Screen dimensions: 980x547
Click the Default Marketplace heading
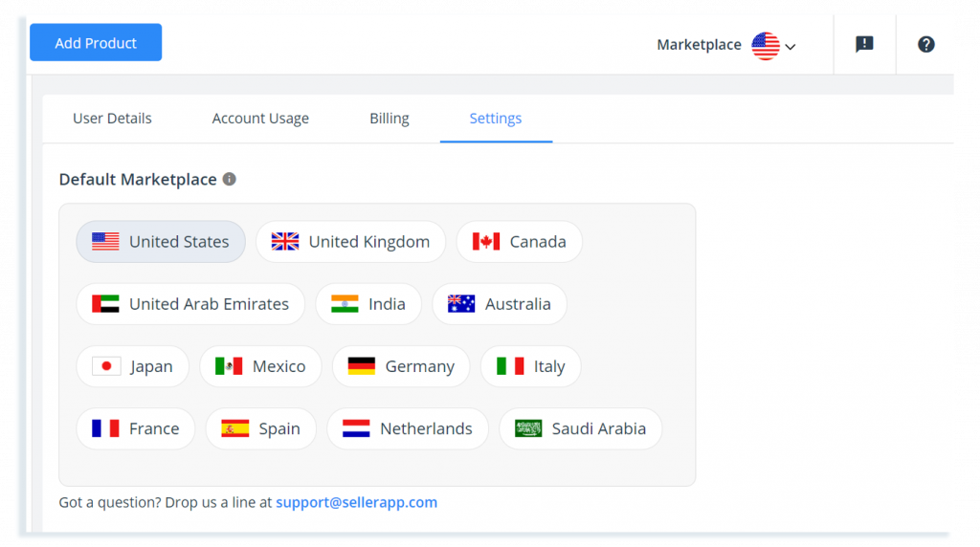[138, 179]
